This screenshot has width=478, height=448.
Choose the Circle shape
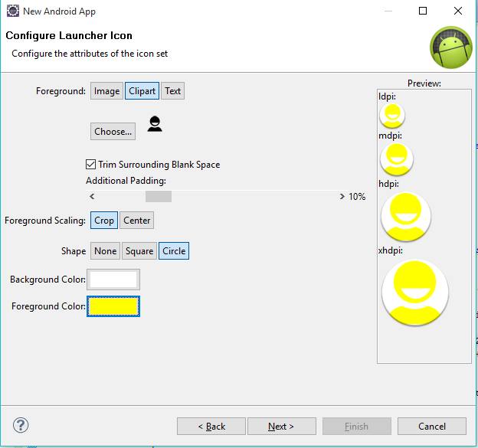174,251
